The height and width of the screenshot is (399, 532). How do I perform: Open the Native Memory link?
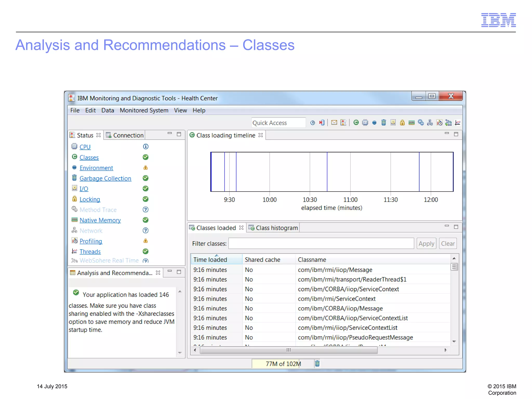pyautogui.click(x=100, y=220)
